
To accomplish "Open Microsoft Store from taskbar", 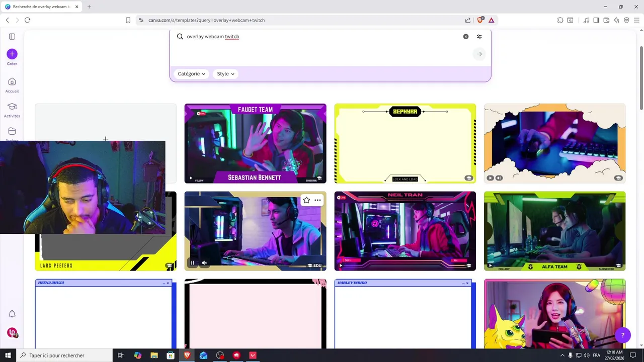I will coord(171,355).
